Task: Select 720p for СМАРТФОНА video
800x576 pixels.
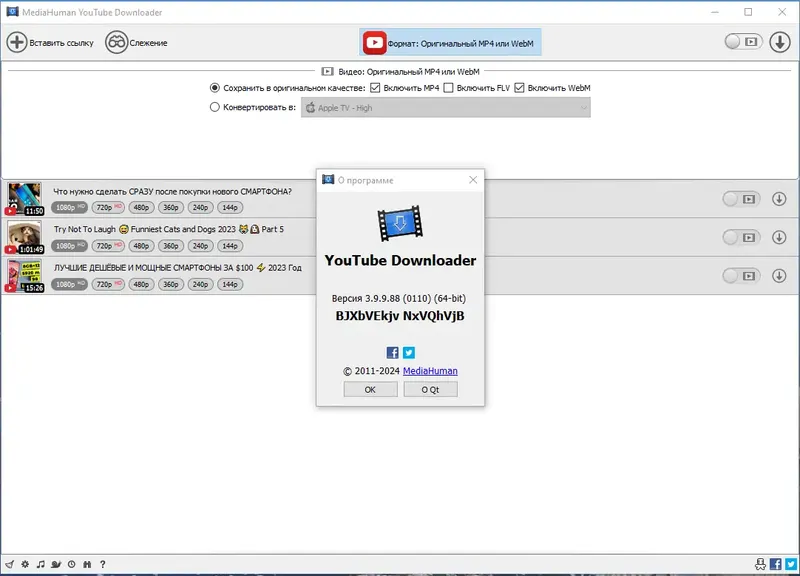Action: click(108, 208)
